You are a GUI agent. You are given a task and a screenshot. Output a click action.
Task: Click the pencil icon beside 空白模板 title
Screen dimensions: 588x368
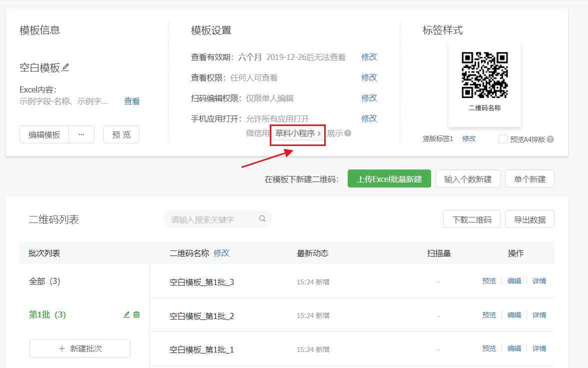pos(66,67)
